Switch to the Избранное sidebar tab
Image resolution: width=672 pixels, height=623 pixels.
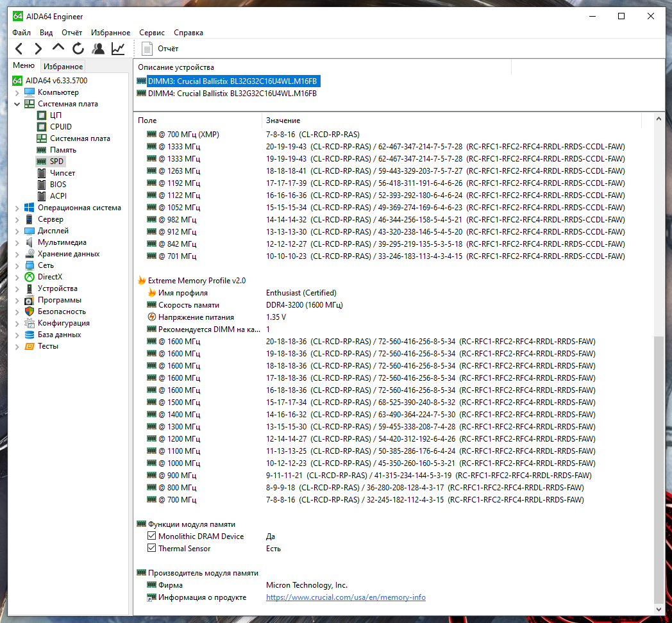tap(63, 67)
